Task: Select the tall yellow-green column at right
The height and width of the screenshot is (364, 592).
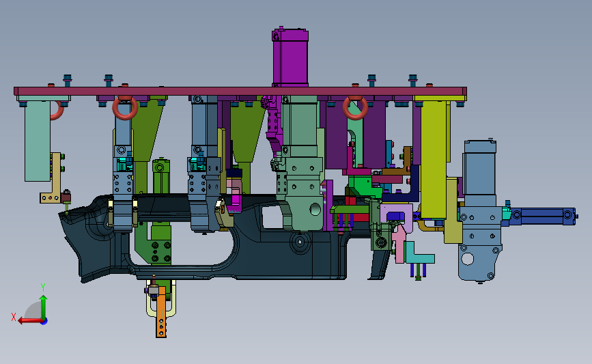Action: tap(434, 158)
